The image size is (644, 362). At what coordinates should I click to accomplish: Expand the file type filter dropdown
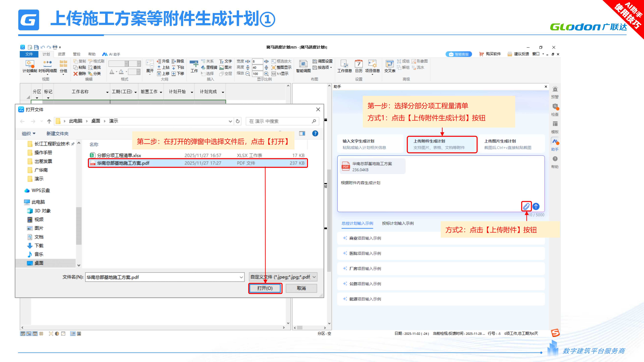coord(314,277)
